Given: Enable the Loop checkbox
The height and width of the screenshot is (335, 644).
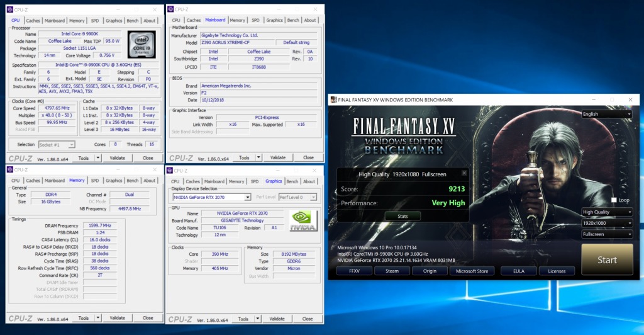Looking at the screenshot, I should (614, 200).
